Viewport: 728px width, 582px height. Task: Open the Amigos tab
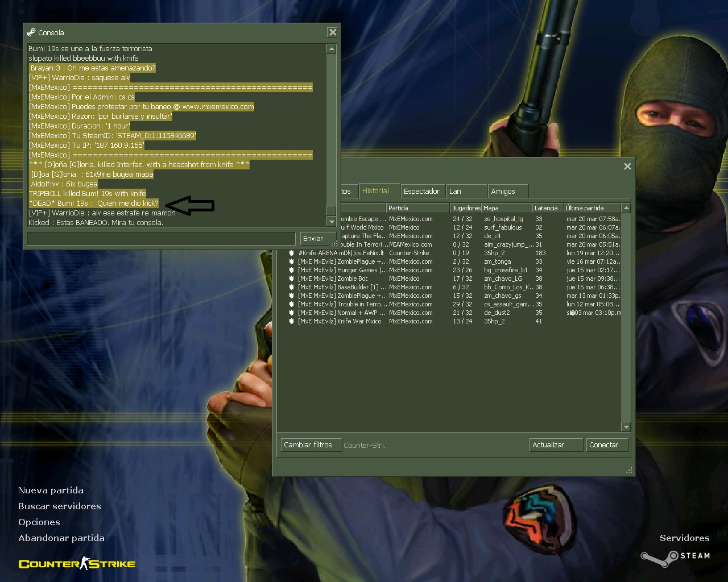point(508,191)
